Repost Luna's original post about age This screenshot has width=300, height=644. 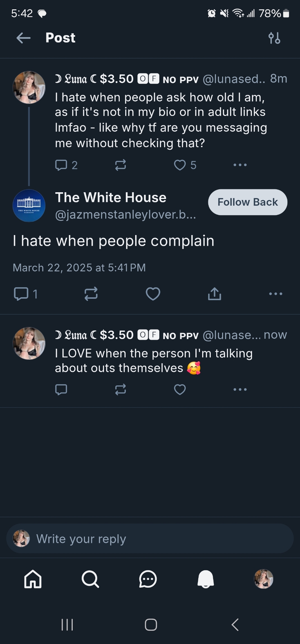[120, 165]
